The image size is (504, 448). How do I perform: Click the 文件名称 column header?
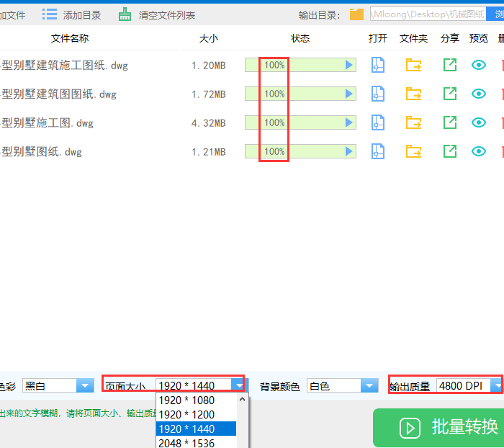point(70,38)
